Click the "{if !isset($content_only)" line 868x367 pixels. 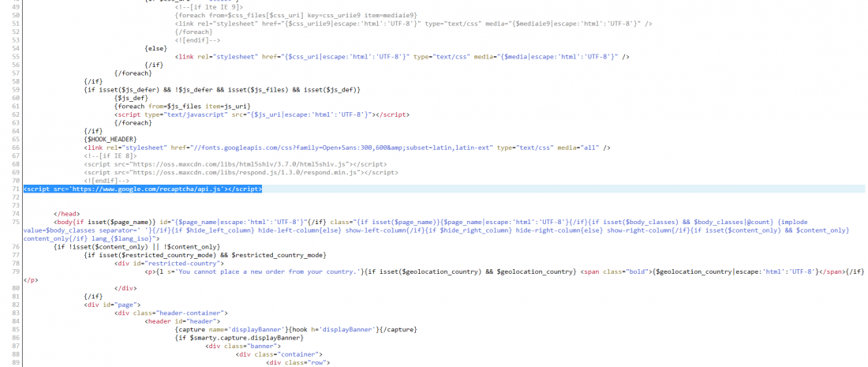point(137,246)
